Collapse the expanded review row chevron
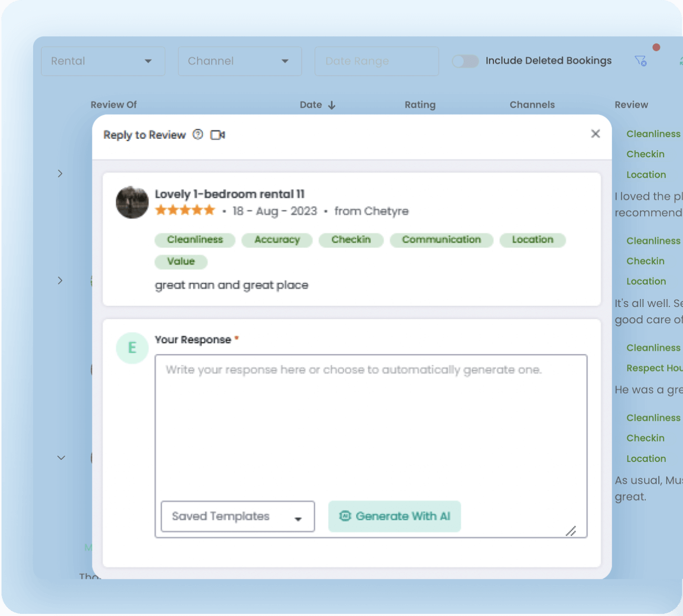The image size is (683, 616). click(61, 458)
